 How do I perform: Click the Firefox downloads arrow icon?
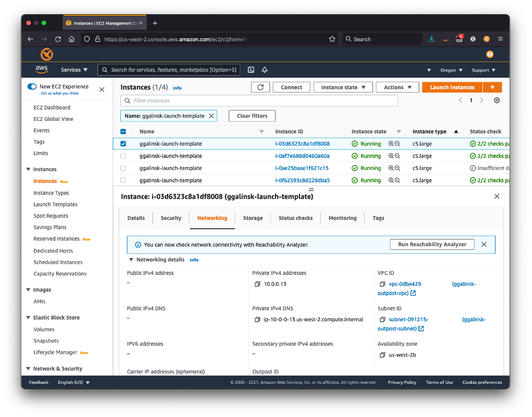tap(431, 39)
